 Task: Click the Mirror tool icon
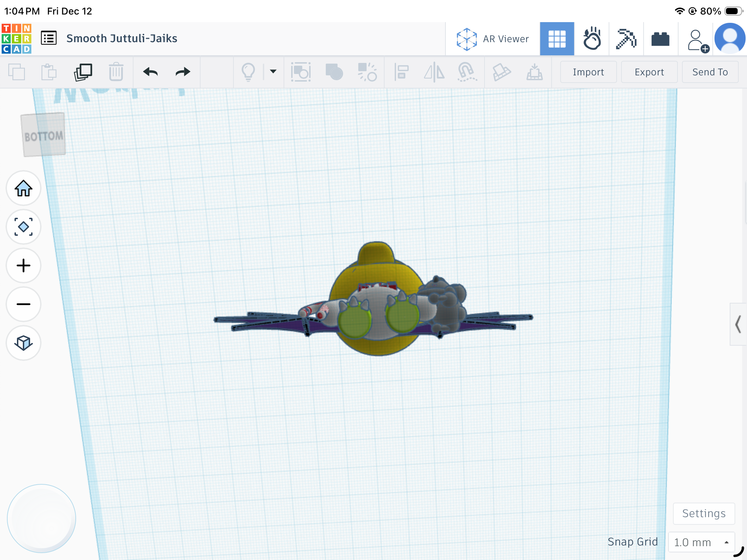(434, 72)
